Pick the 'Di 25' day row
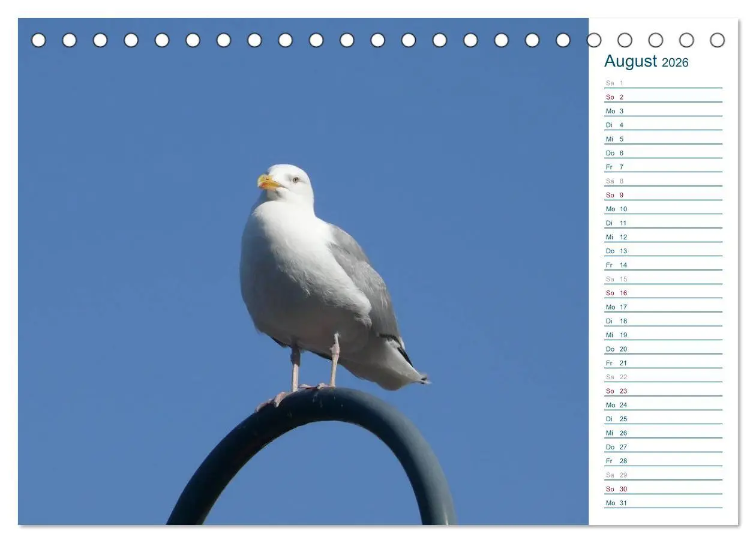The width and height of the screenshot is (756, 543). (663, 419)
